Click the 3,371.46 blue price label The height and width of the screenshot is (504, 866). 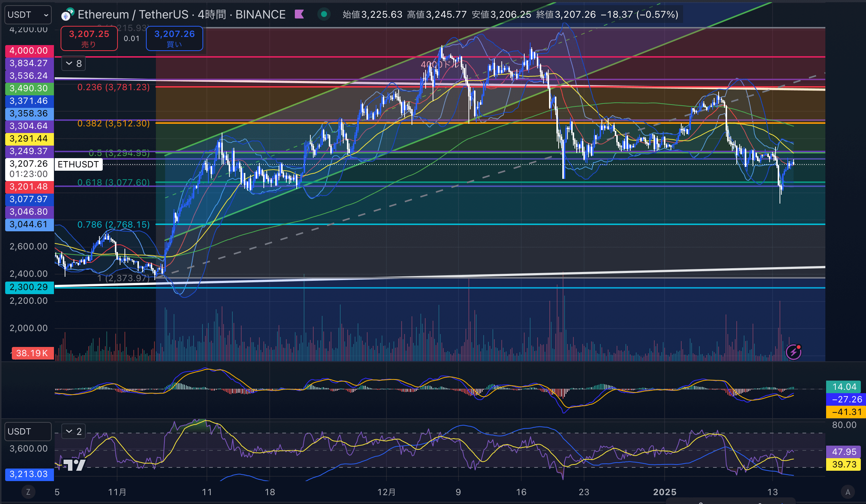[x=29, y=101]
